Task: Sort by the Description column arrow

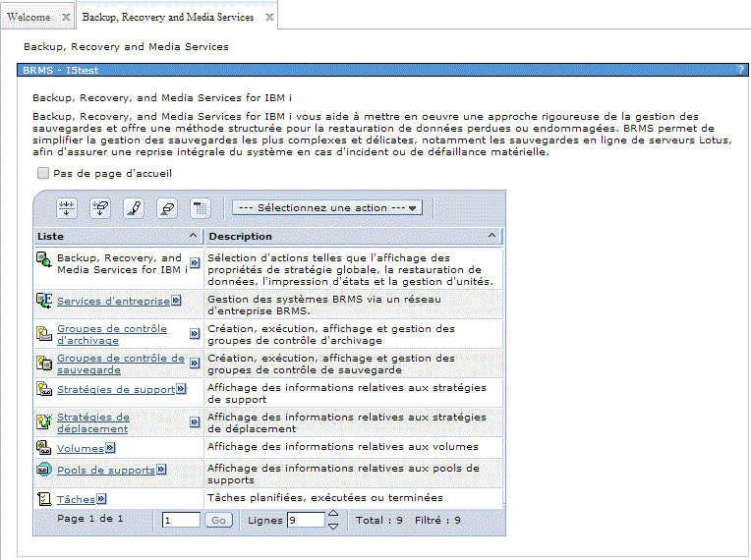Action: pyautogui.click(x=491, y=236)
